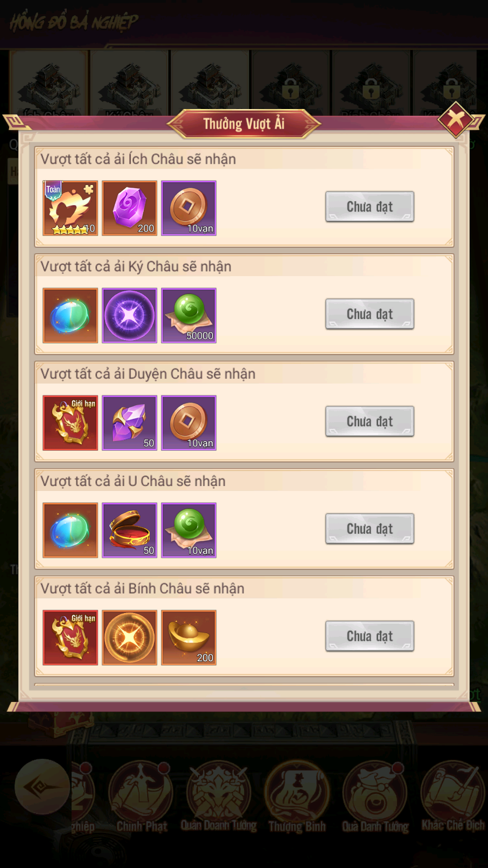The width and height of the screenshot is (488, 868).
Task: Tap the green orb 50000 reward icon
Action: (x=189, y=315)
